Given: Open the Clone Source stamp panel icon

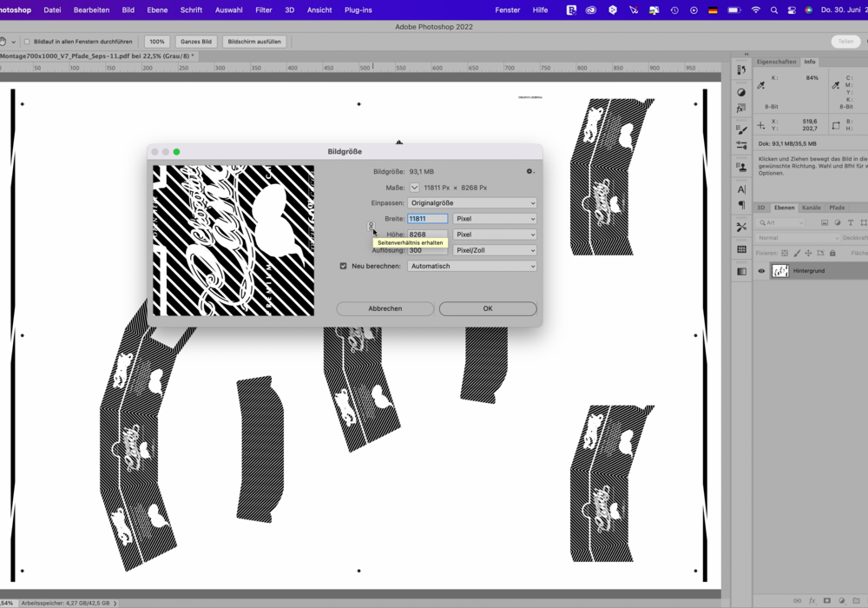Looking at the screenshot, I should tap(741, 167).
